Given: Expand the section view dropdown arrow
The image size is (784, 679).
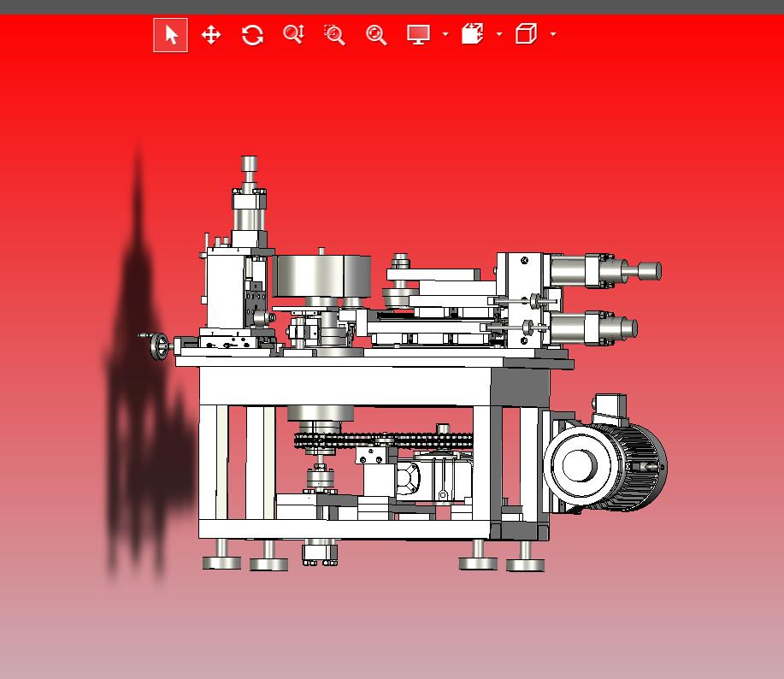Looking at the screenshot, I should click(x=499, y=34).
